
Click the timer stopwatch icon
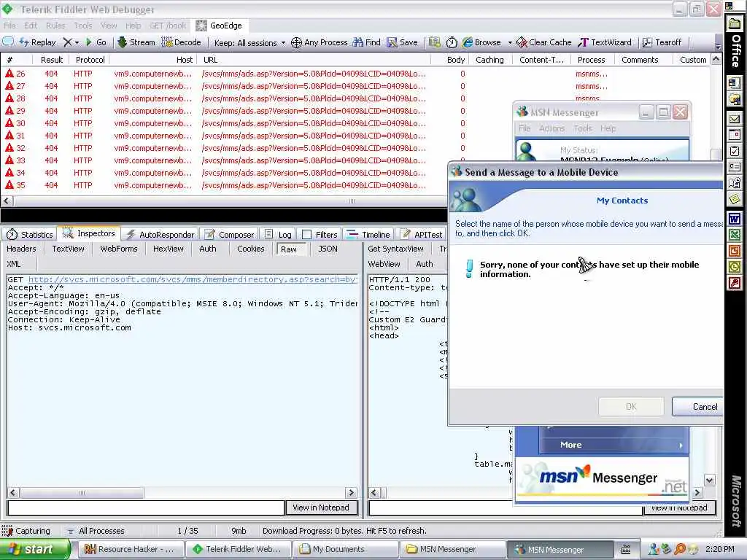pos(452,42)
